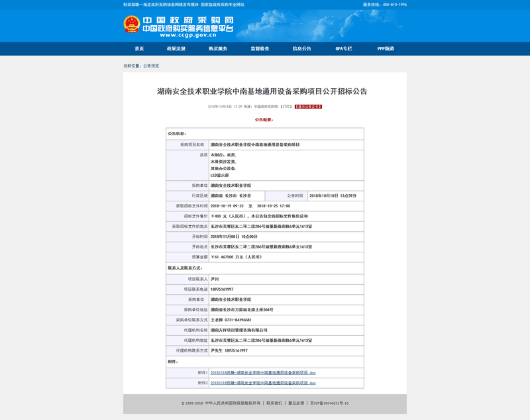Click the LED显示屏 item in 品目
530x420 pixels.
click(x=220, y=176)
